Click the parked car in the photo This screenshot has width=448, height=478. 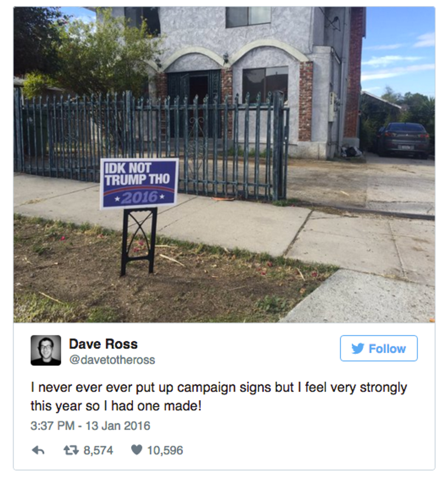[403, 140]
